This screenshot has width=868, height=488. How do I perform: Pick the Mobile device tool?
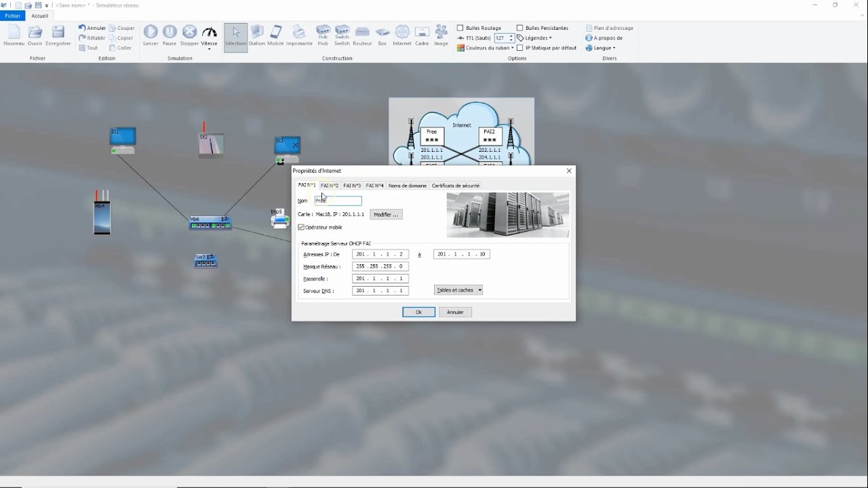(x=275, y=36)
